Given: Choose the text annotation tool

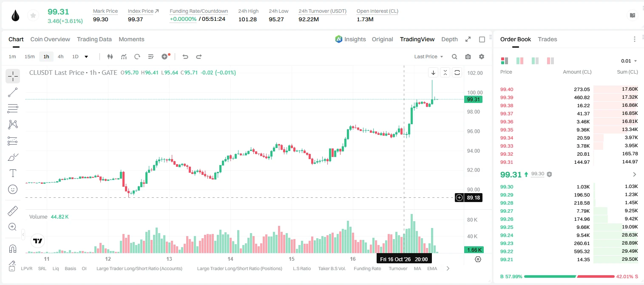Looking at the screenshot, I should coord(13,173).
